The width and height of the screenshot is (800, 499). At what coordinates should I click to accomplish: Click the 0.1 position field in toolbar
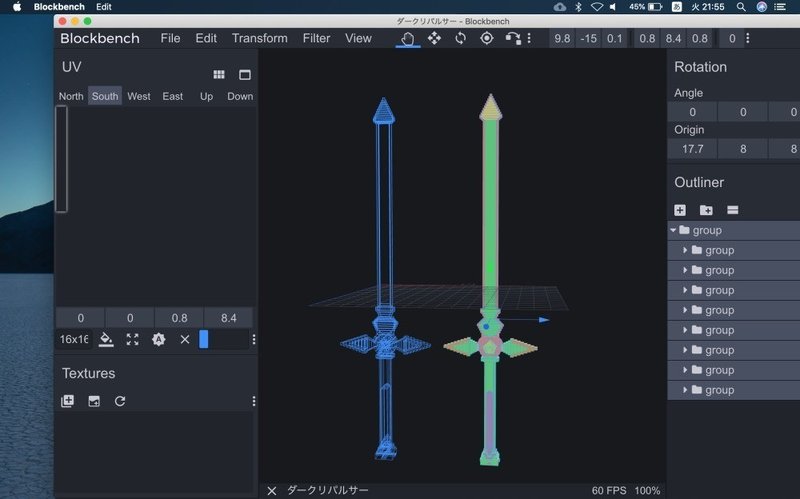(615, 39)
